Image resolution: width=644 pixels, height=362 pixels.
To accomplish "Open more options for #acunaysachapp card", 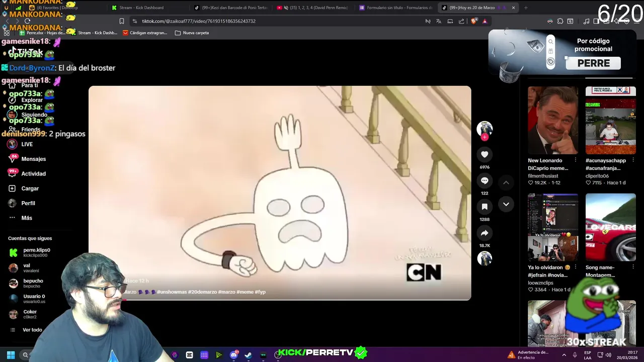I will tap(633, 160).
